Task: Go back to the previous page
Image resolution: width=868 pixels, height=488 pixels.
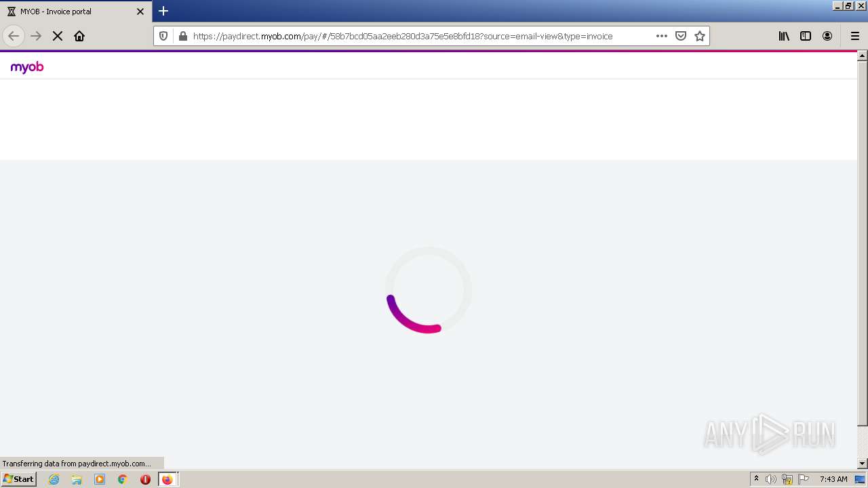Action: point(14,36)
